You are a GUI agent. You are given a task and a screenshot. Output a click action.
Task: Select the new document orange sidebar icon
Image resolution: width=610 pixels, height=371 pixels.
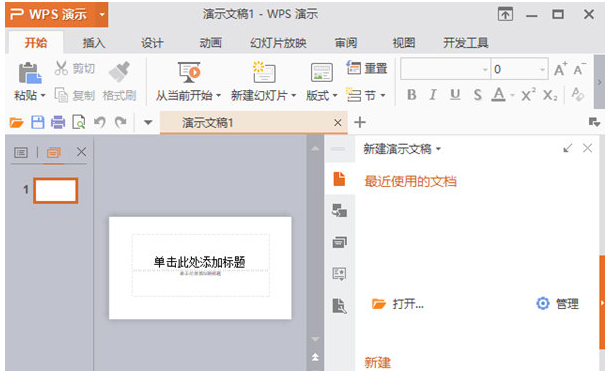[339, 179]
